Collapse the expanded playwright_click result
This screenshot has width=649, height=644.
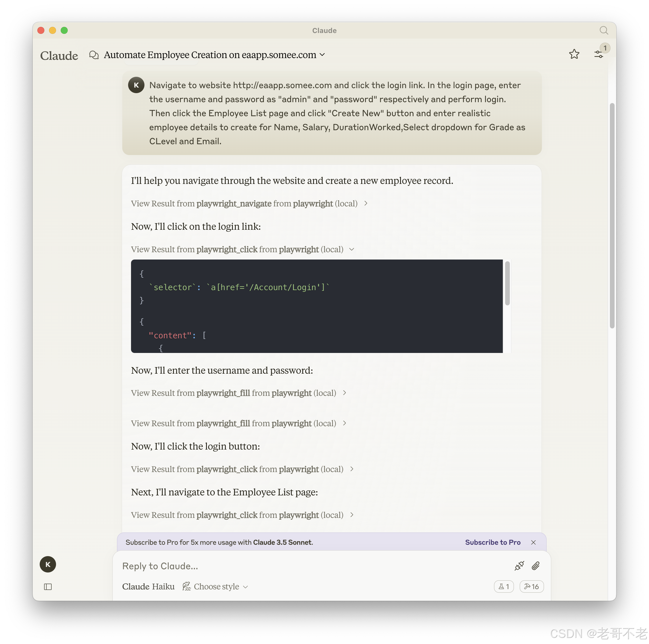tap(352, 249)
